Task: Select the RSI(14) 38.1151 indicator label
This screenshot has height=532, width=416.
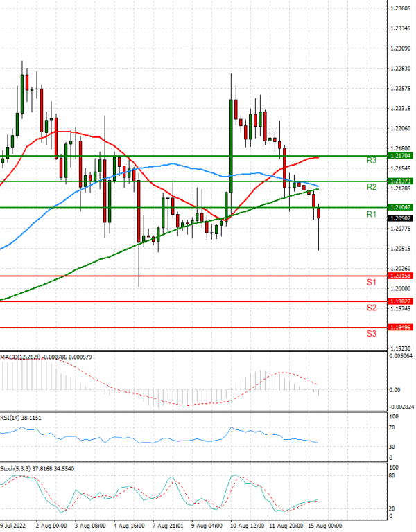Action: pos(21,418)
